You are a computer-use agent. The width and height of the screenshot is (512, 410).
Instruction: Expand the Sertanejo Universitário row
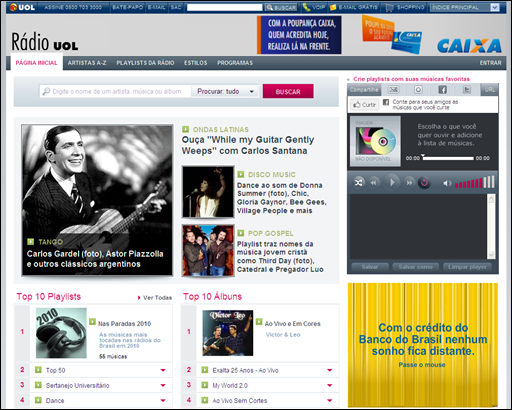tap(163, 385)
